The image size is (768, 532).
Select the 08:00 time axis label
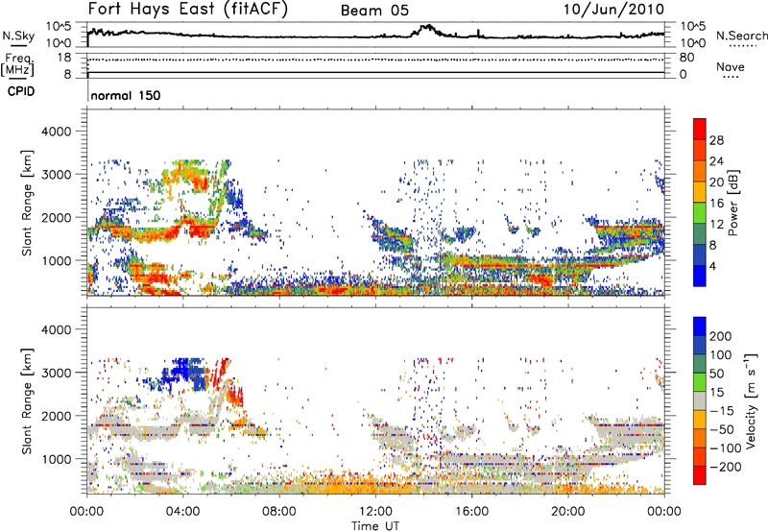(279, 512)
